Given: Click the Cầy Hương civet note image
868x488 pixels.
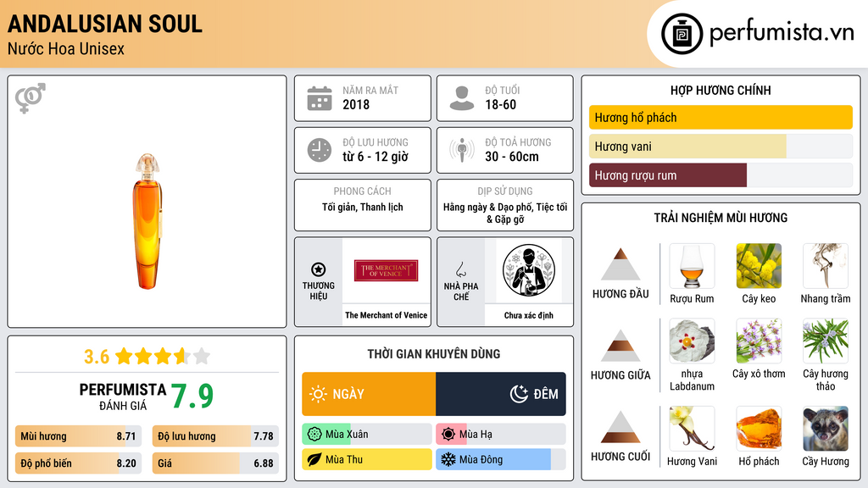Looking at the screenshot, I should pos(826,429).
